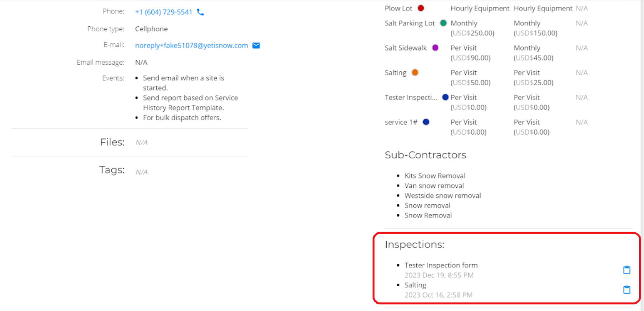Select the Salting inspection entry
Viewport: 644px width, 311px height.
[x=415, y=285]
